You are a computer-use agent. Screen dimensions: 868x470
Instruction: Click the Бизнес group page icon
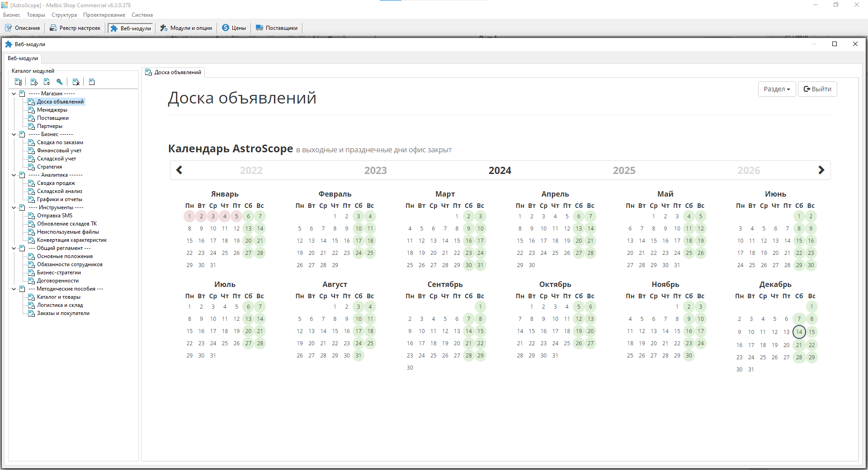pos(22,134)
